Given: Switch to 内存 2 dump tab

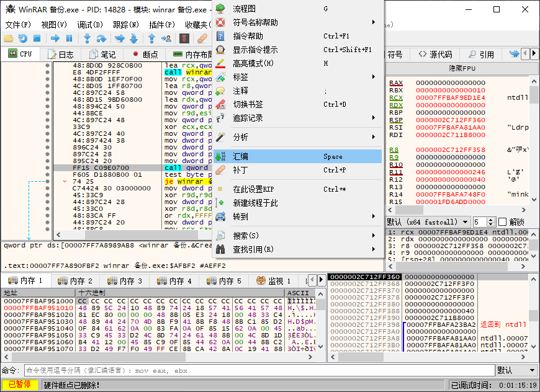Looking at the screenshot, I should click(x=74, y=281).
